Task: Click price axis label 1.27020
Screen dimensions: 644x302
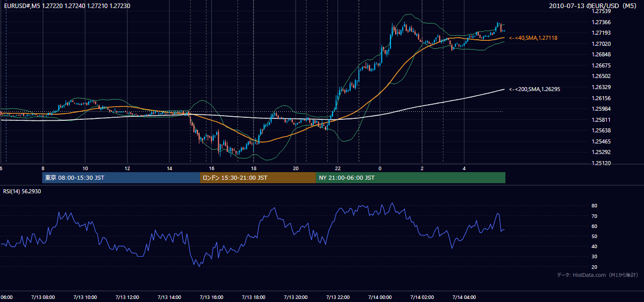Action: click(601, 44)
